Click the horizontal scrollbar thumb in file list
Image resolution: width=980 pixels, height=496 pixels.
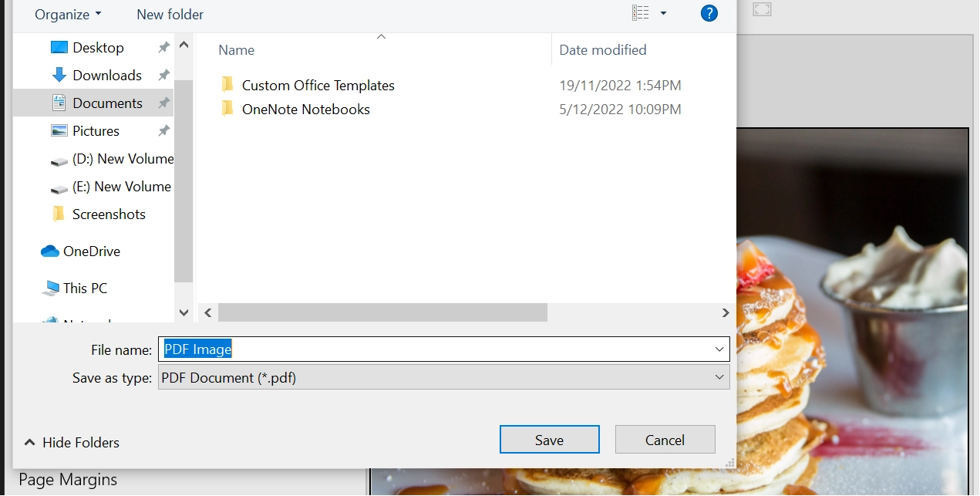tap(382, 312)
